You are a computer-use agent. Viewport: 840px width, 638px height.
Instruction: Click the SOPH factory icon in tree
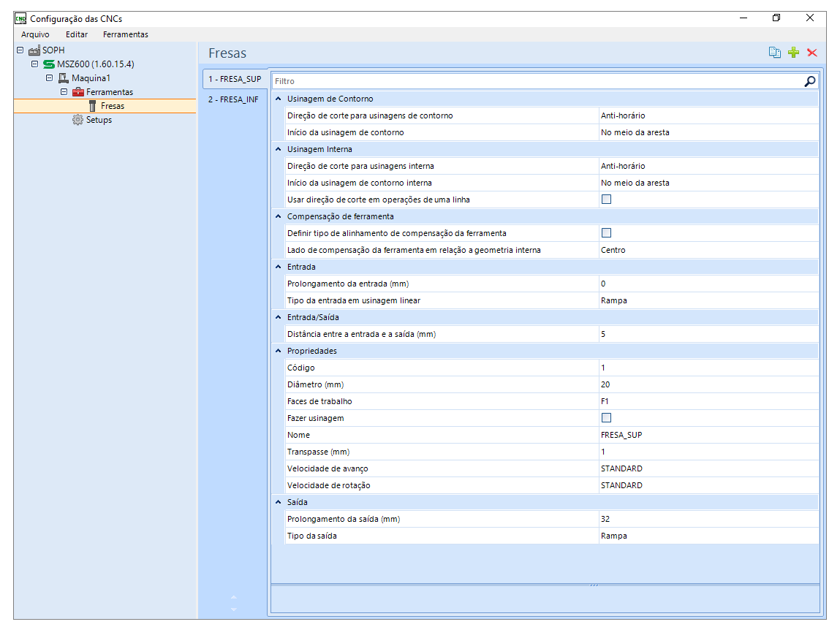click(x=34, y=50)
